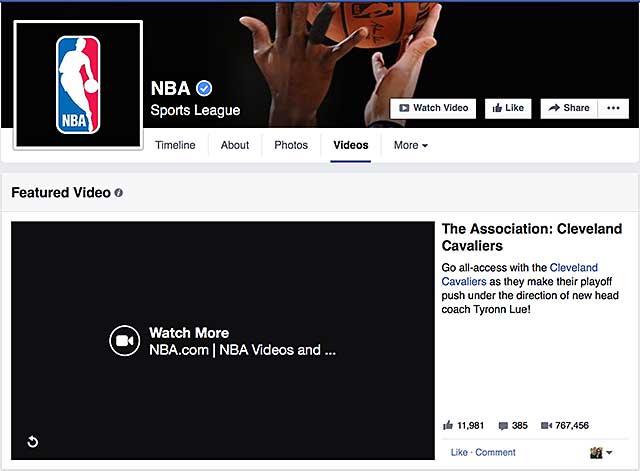640x471 pixels.
Task: Open the NBA.com NBA Videos link
Action: [242, 350]
